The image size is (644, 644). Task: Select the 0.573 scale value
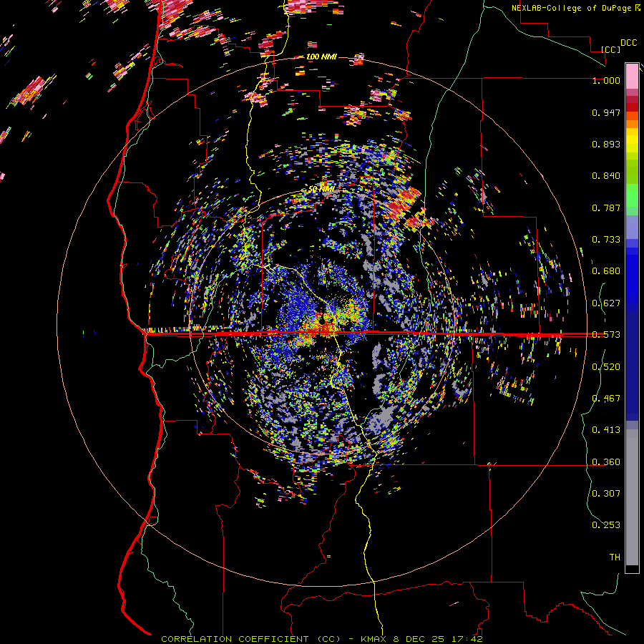pyautogui.click(x=606, y=335)
